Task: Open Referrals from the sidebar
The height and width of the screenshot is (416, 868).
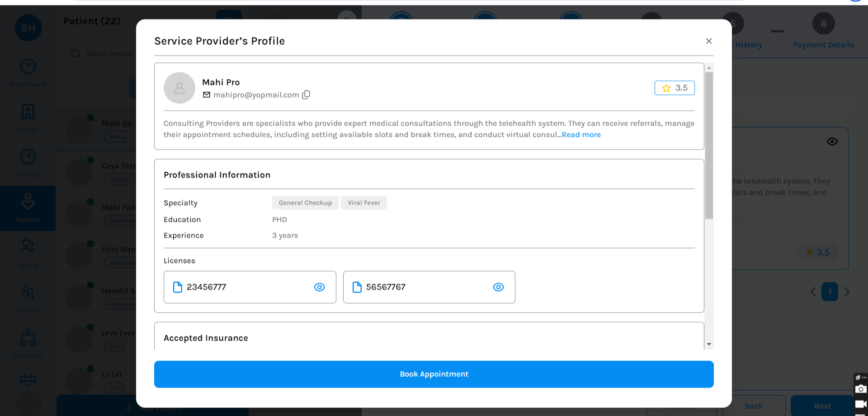Action: tap(28, 343)
